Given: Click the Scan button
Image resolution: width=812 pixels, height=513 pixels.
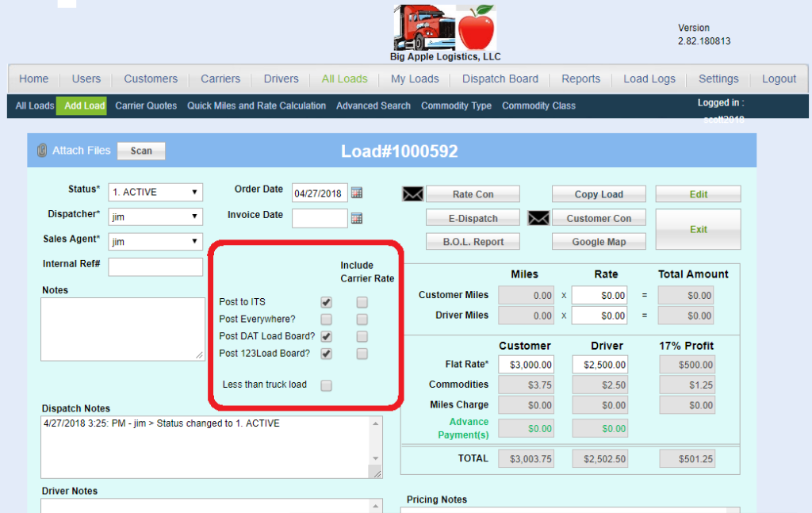Looking at the screenshot, I should pos(141,151).
